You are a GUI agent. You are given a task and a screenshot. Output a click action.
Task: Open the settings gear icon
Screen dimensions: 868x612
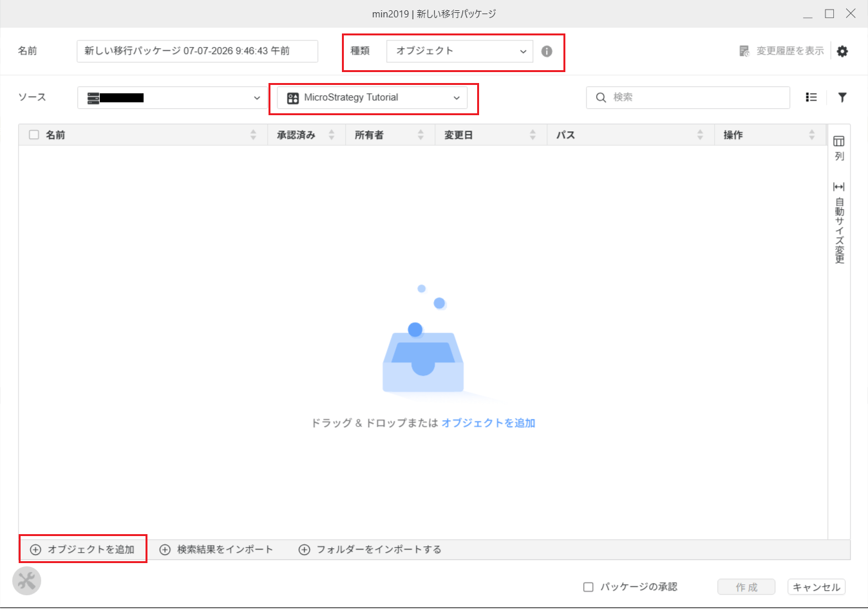point(842,51)
